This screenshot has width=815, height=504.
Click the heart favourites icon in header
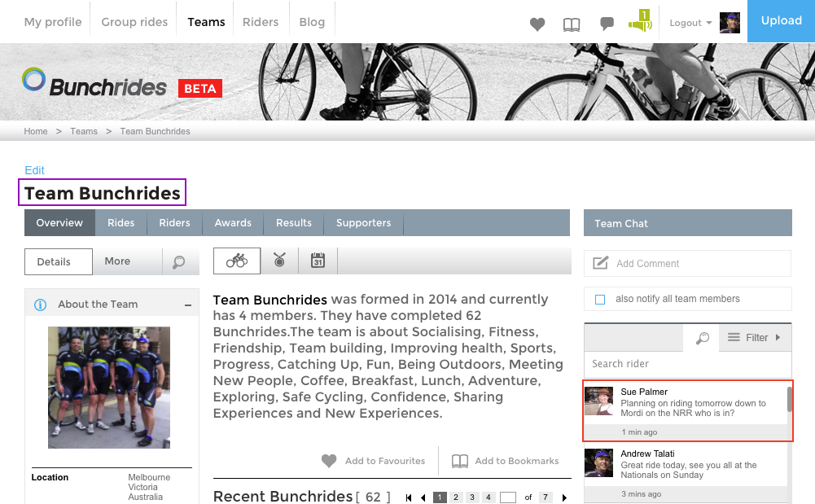tap(537, 24)
